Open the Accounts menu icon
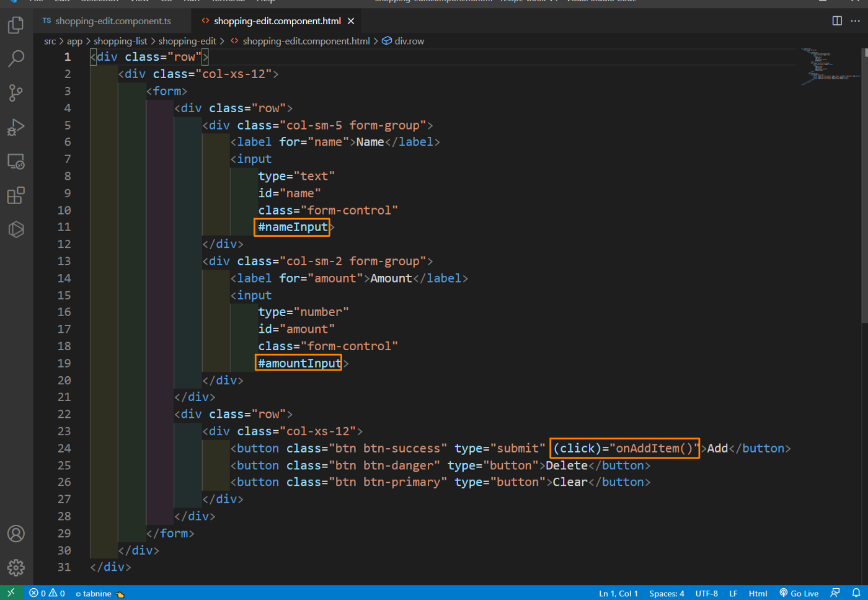Image resolution: width=868 pixels, height=600 pixels. coord(16,534)
